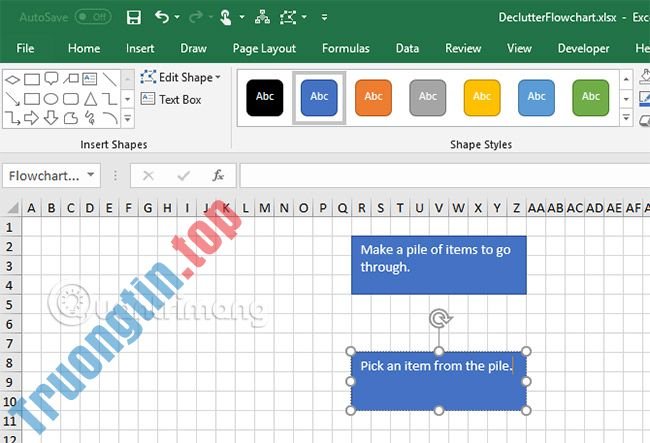Open Customize Quick Access Toolbar menu

pos(325,17)
